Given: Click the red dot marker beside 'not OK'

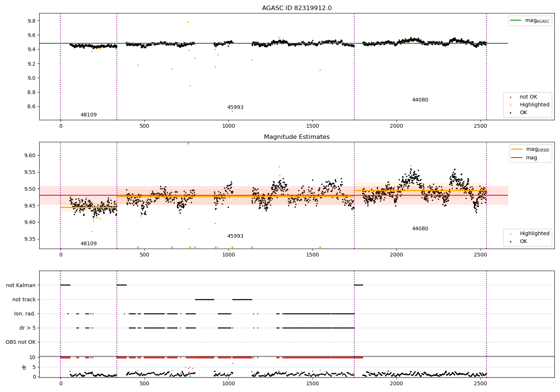Looking at the screenshot, I should (x=510, y=97).
